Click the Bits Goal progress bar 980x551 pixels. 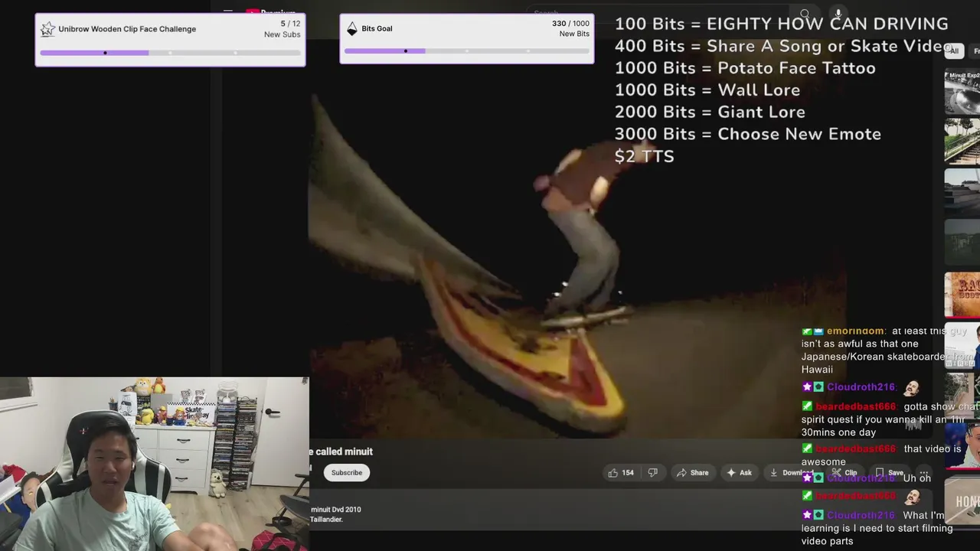tap(467, 51)
